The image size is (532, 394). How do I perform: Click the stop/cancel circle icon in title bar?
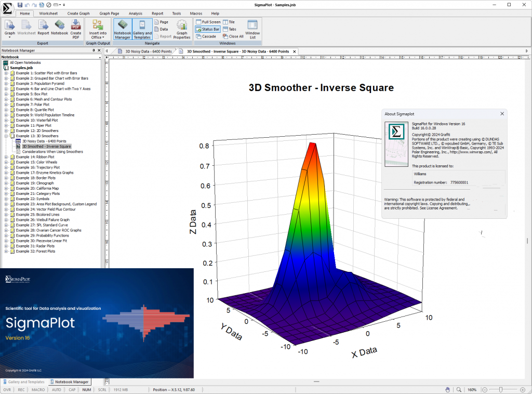48,5
